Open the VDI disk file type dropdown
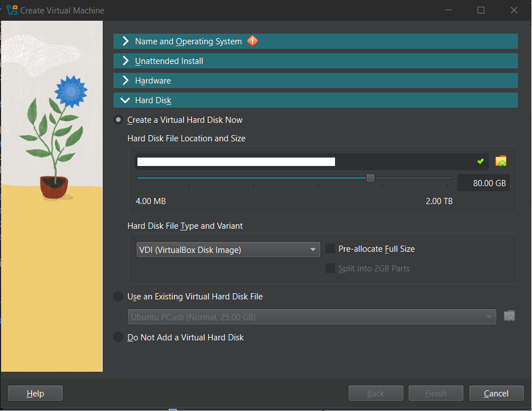This screenshot has height=411, width=532. tap(228, 250)
